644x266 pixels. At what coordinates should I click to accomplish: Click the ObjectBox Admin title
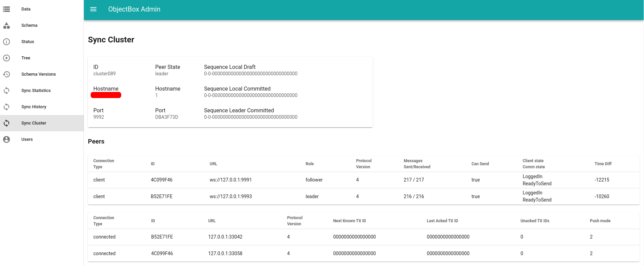point(134,9)
